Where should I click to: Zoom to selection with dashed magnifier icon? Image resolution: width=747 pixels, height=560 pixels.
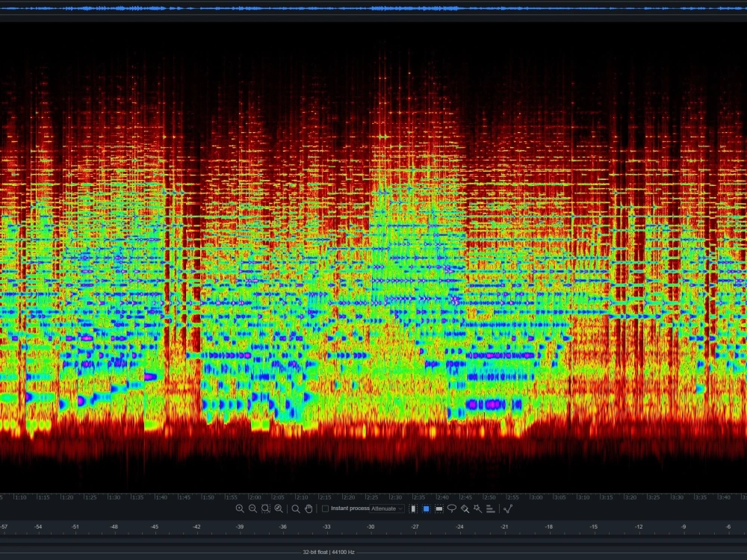coord(266,508)
